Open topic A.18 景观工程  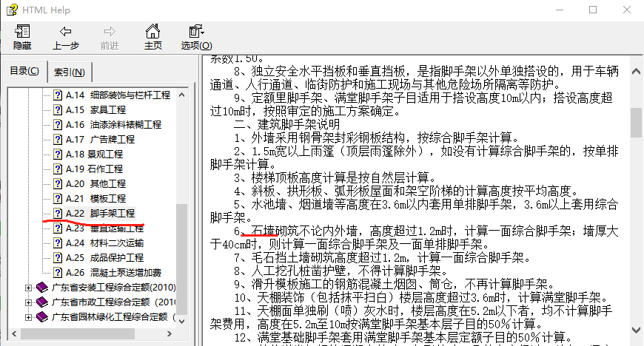(94, 155)
